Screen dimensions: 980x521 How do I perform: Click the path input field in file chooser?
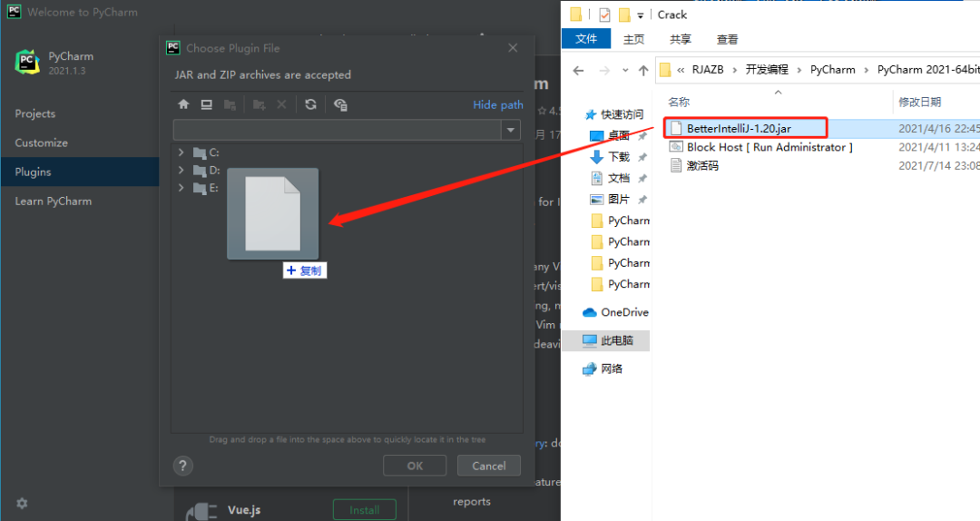point(337,130)
